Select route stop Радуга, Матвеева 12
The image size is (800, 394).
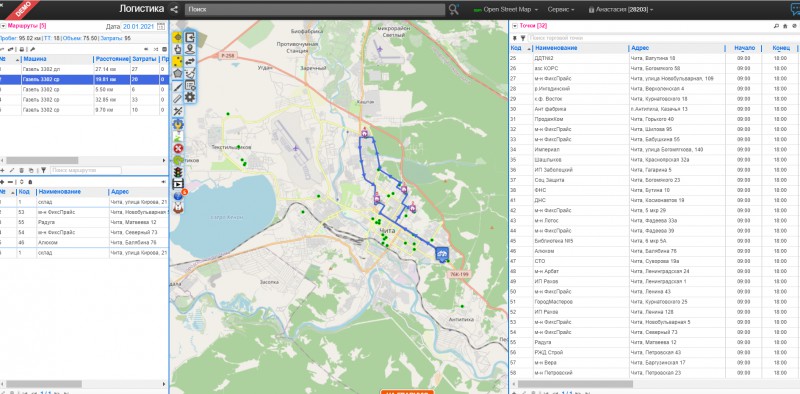pyautogui.click(x=84, y=222)
